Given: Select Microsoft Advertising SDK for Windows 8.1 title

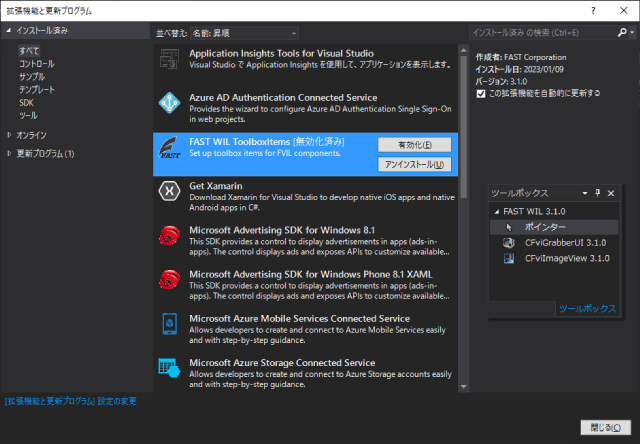Looking at the screenshot, I should [282, 230].
